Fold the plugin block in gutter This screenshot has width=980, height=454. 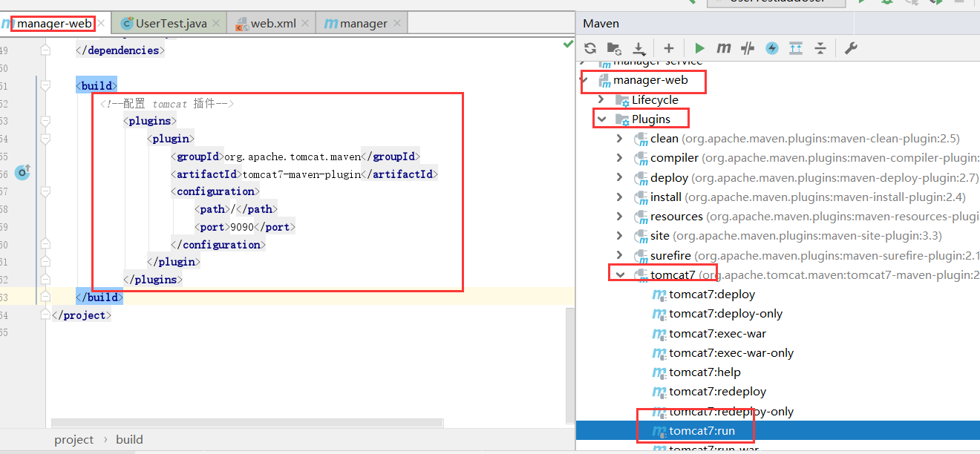point(46,138)
